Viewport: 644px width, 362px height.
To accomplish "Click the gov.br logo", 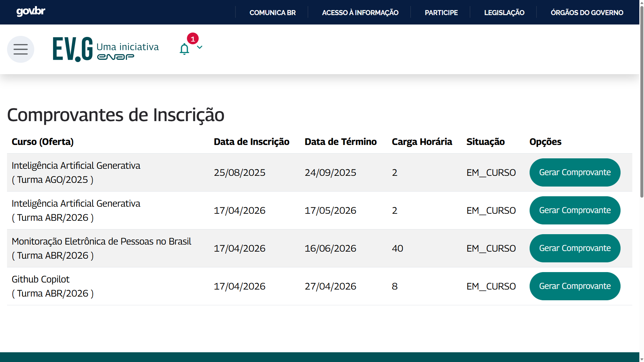I will click(x=31, y=11).
